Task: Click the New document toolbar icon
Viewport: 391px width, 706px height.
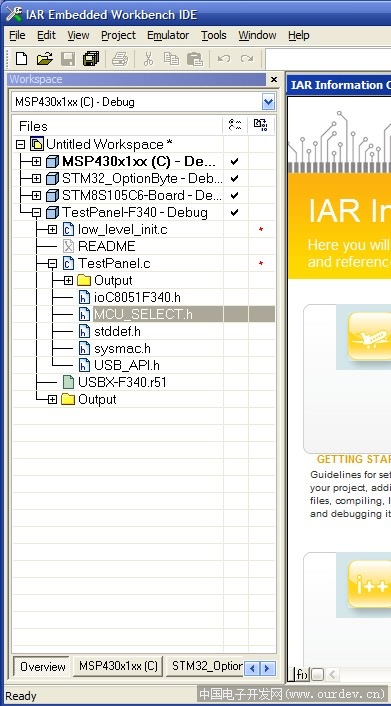Action: coord(21,59)
